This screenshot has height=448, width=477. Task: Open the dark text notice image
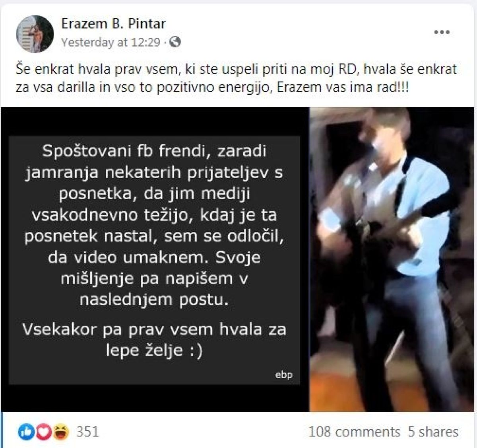155,259
